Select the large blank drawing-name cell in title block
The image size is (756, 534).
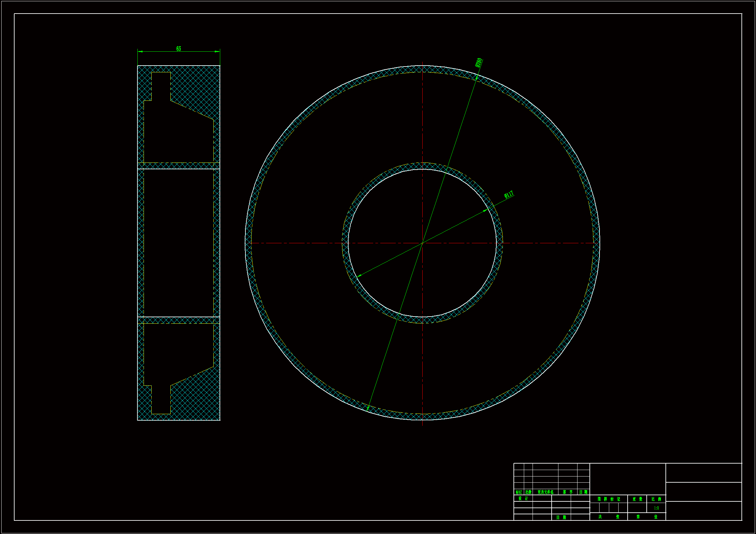click(x=628, y=479)
